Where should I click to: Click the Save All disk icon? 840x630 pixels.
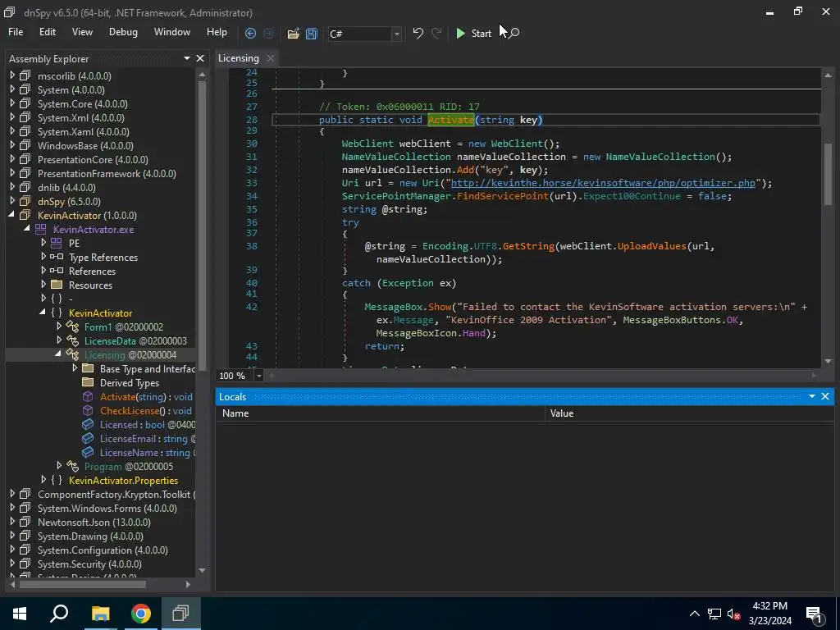(311, 33)
